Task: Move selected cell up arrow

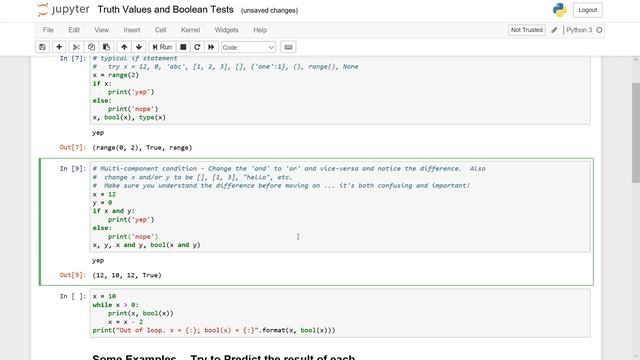Action: coord(124,47)
